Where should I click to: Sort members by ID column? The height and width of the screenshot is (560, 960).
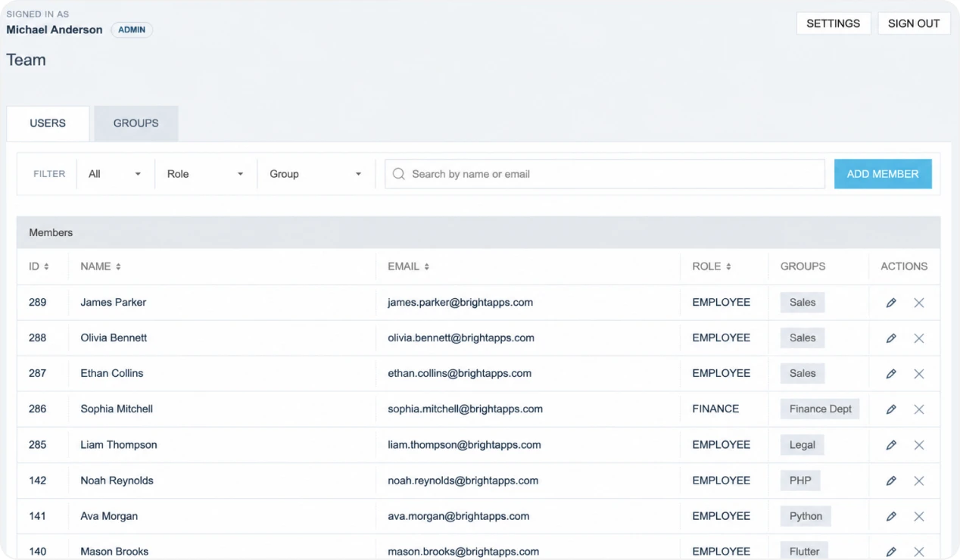[x=39, y=266]
